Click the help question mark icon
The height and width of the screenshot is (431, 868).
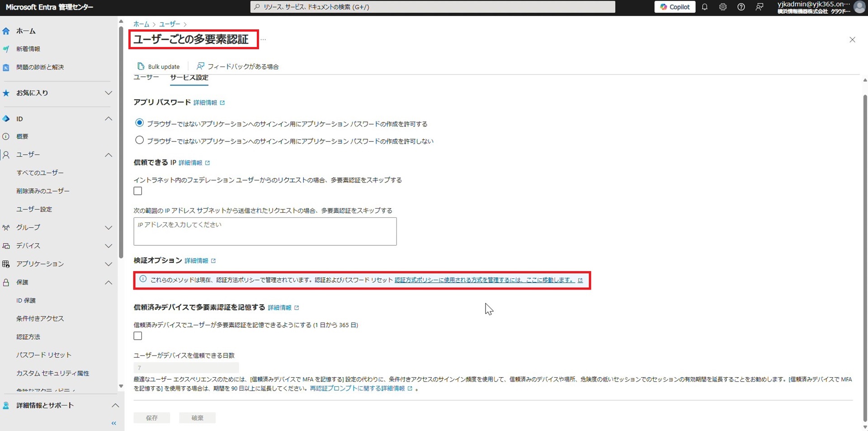[741, 7]
